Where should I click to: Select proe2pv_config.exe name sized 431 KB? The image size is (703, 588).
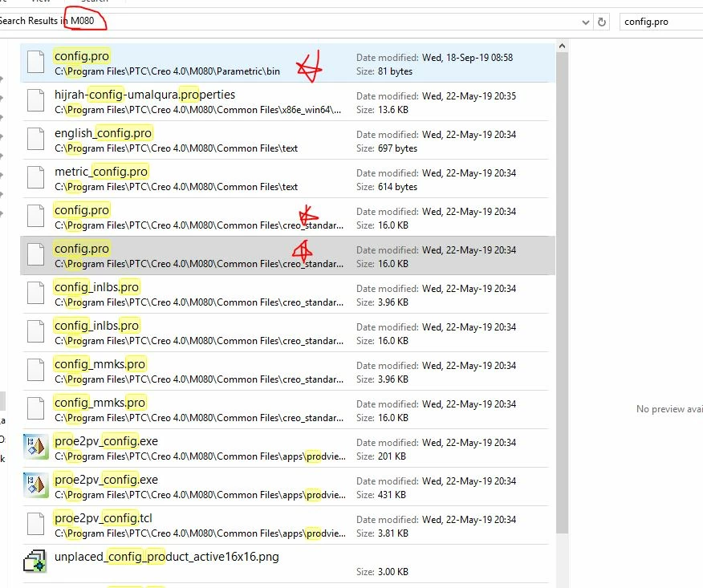coord(106,480)
